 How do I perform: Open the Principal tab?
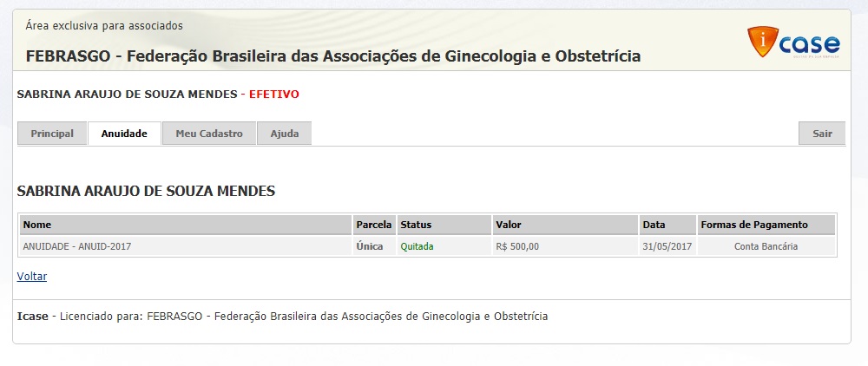coord(52,134)
